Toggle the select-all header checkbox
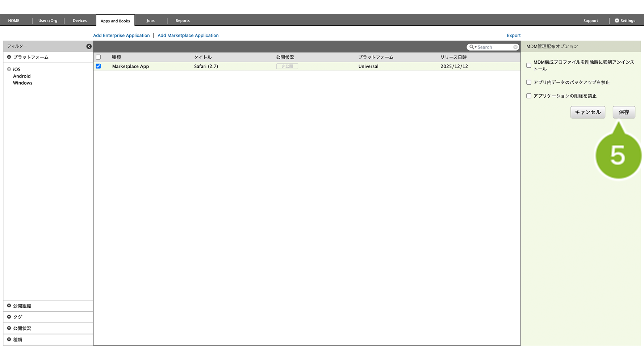 [x=98, y=57]
